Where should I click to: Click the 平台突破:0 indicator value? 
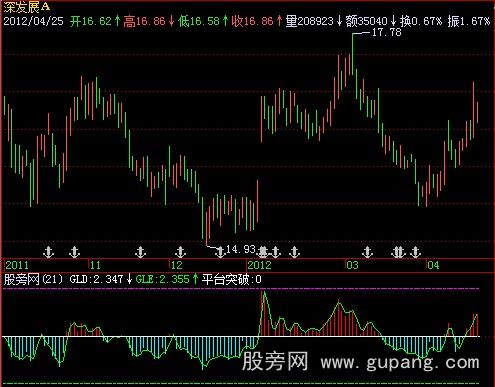(x=232, y=279)
